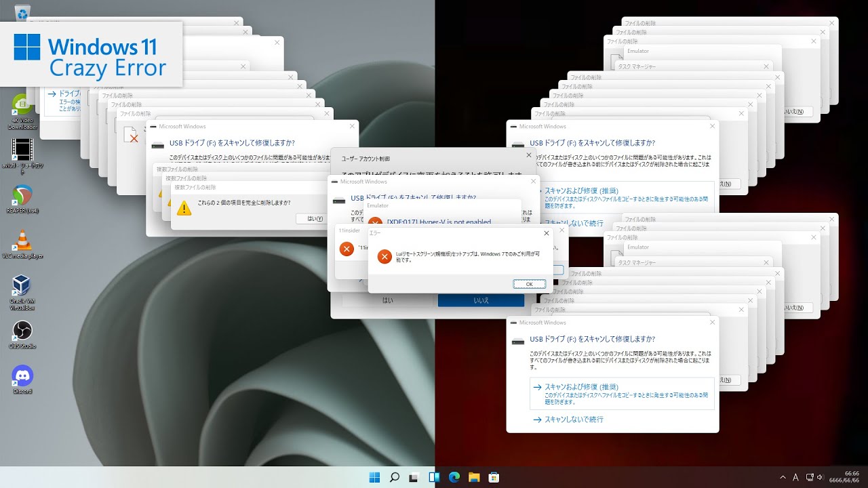868x488 pixels.
Task: Open the Recycle Bin desktop icon
Action: pos(22,12)
